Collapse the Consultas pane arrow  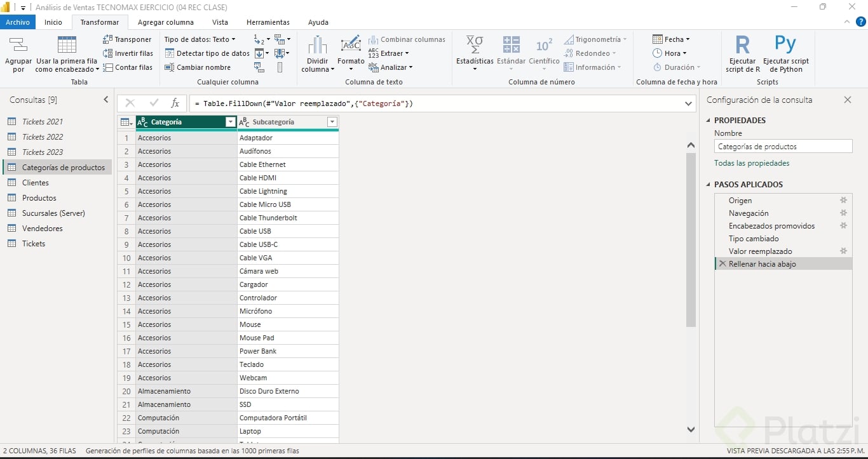106,100
